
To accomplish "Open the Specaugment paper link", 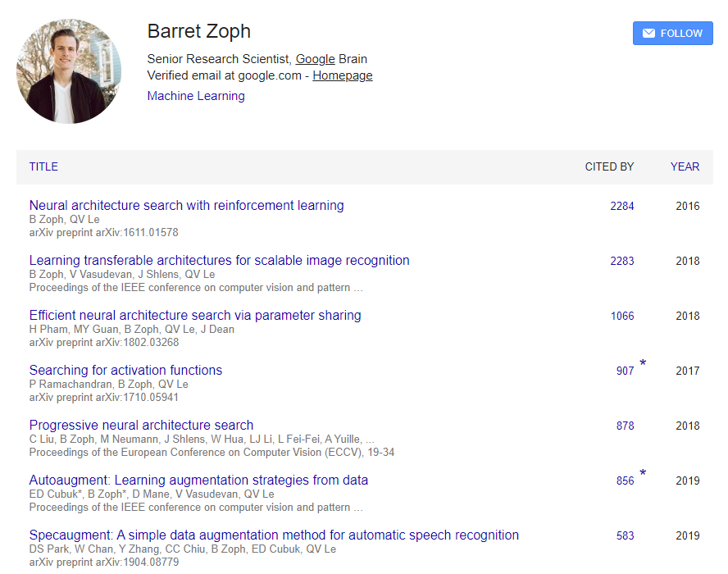I will coord(274,535).
